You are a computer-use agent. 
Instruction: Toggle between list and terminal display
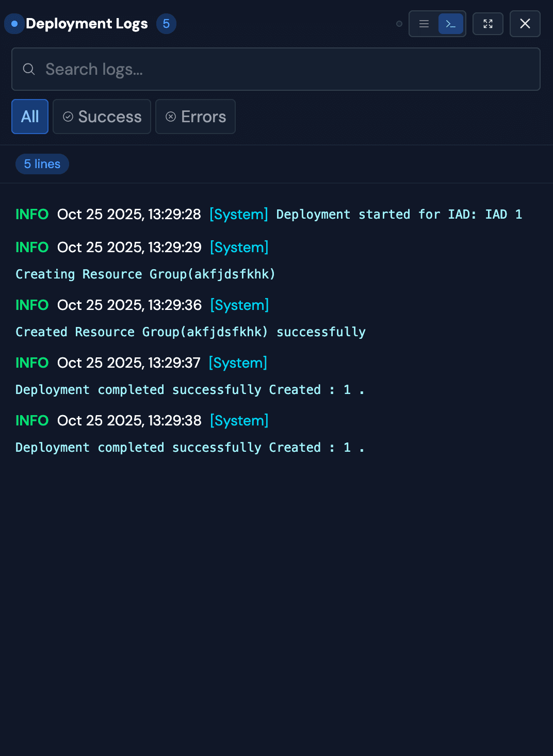pos(437,24)
